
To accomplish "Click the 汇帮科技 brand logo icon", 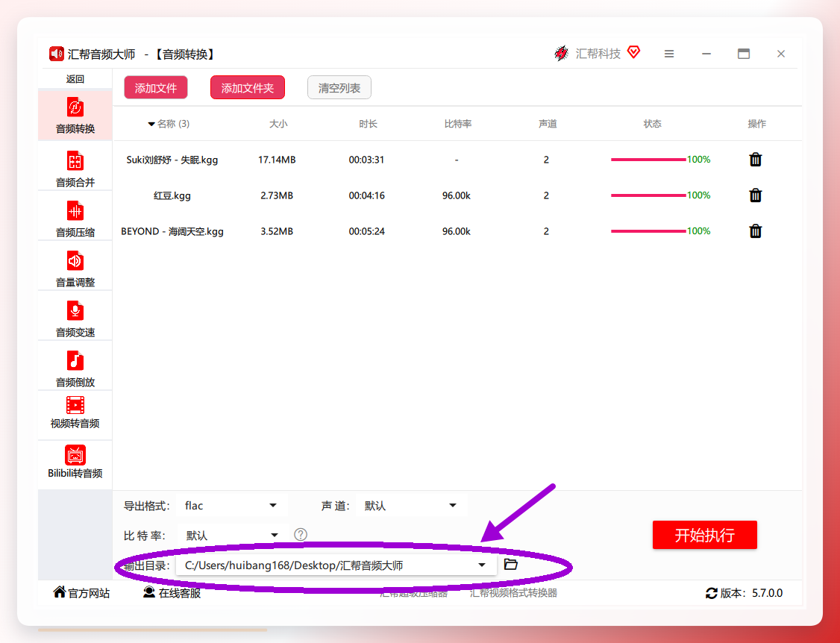I will point(561,53).
